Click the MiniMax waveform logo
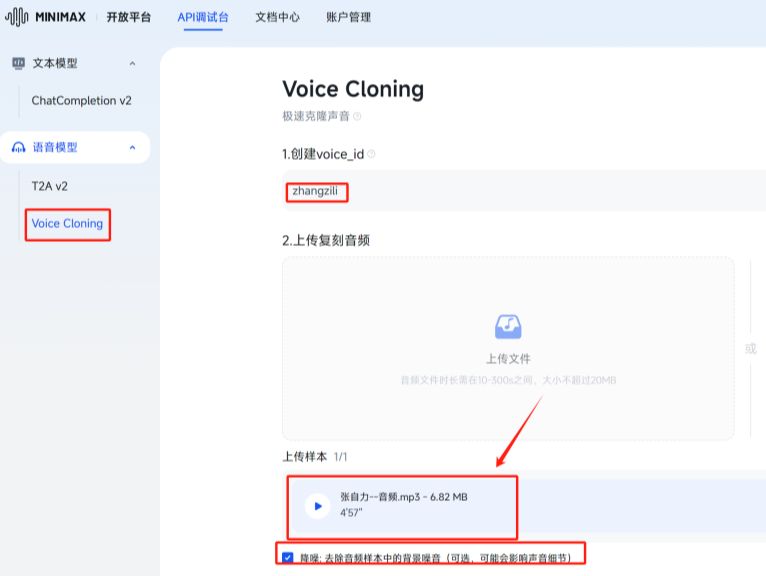 (18, 17)
